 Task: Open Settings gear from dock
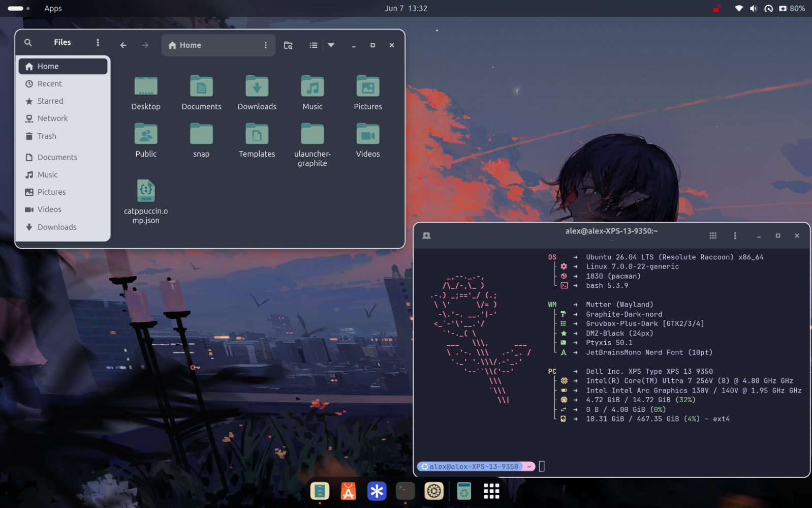(434, 491)
